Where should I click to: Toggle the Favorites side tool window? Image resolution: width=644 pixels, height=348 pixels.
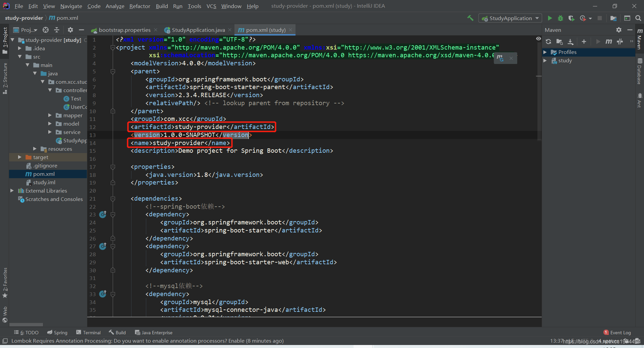(x=5, y=283)
